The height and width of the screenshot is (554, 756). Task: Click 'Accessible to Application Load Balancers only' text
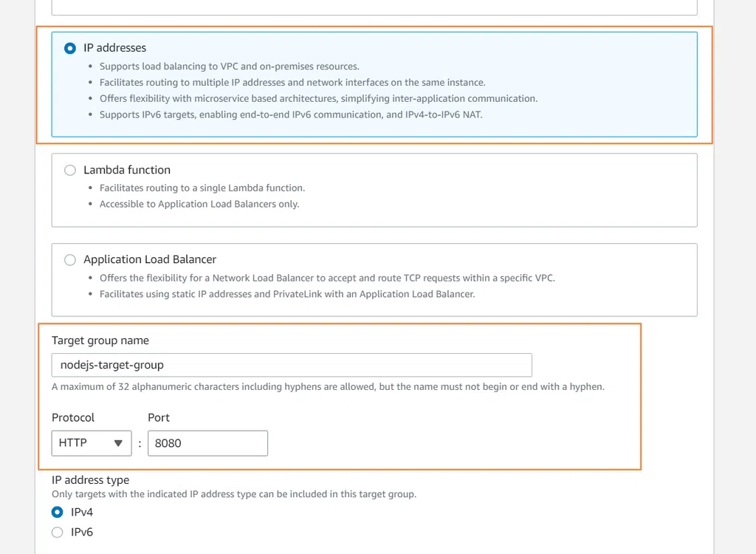coord(199,204)
